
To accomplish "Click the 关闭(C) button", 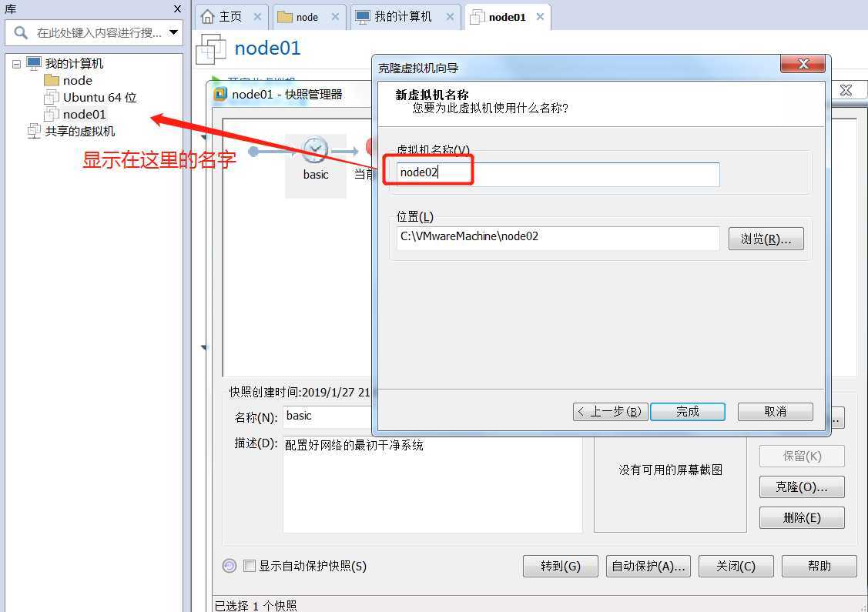I will tap(736, 566).
